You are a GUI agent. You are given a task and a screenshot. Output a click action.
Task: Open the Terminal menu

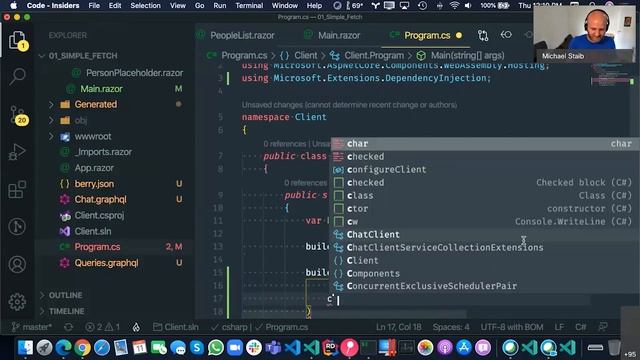point(249,6)
